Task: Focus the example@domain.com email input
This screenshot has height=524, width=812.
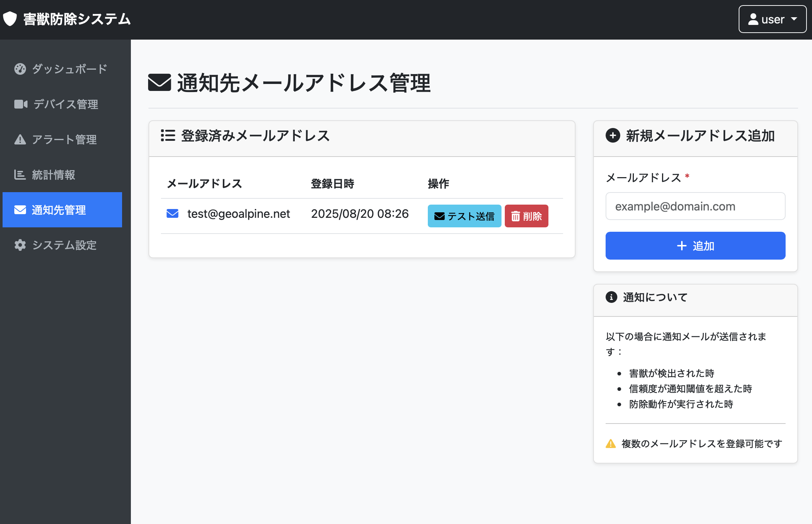Action: tap(695, 206)
